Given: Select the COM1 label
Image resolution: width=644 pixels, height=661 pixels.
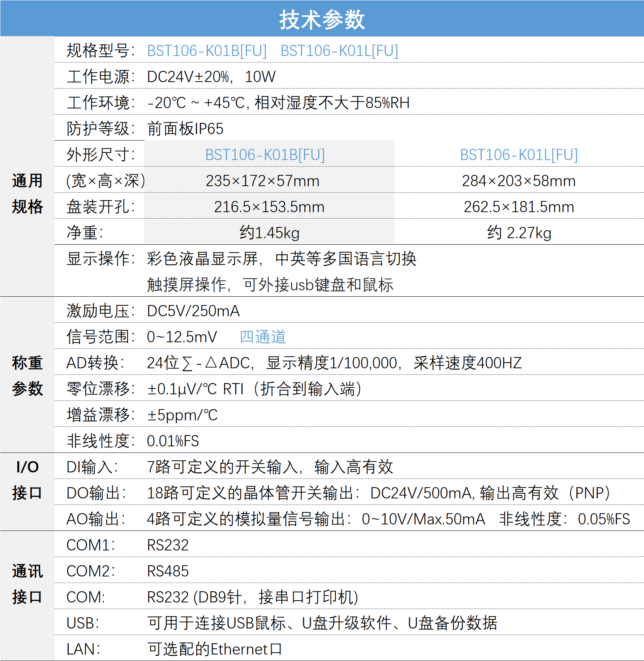Looking at the screenshot, I should click(91, 545).
